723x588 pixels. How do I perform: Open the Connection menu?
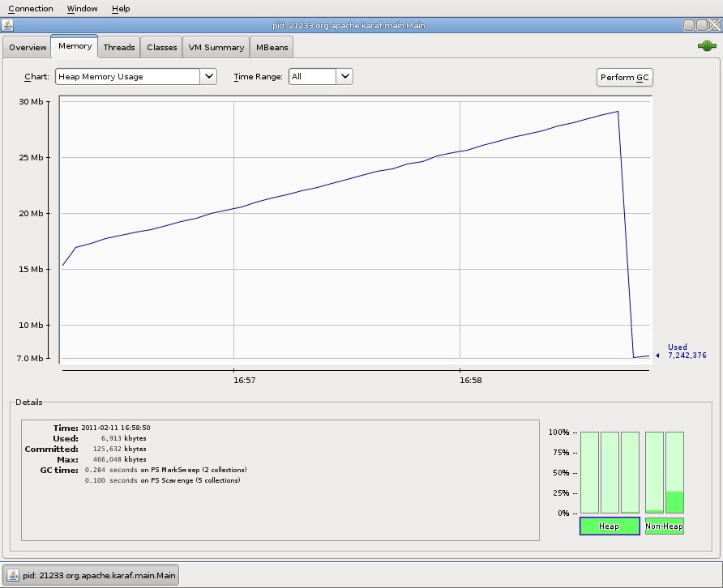31,9
